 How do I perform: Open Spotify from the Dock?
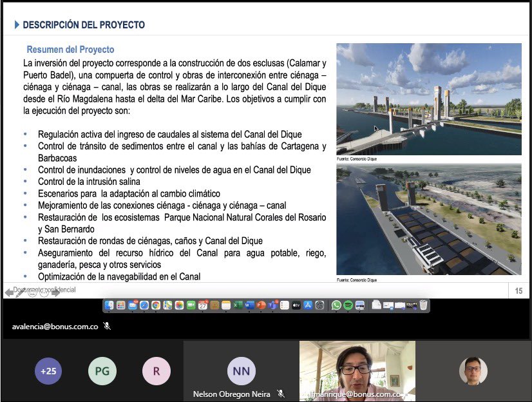click(348, 305)
